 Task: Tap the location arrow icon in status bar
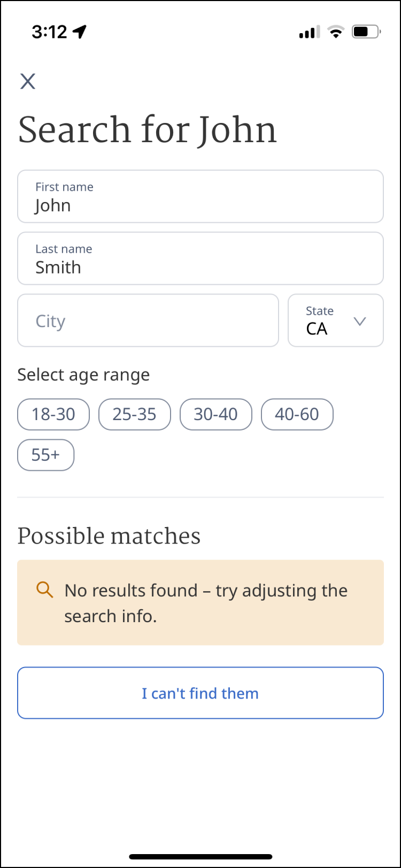pyautogui.click(x=80, y=32)
